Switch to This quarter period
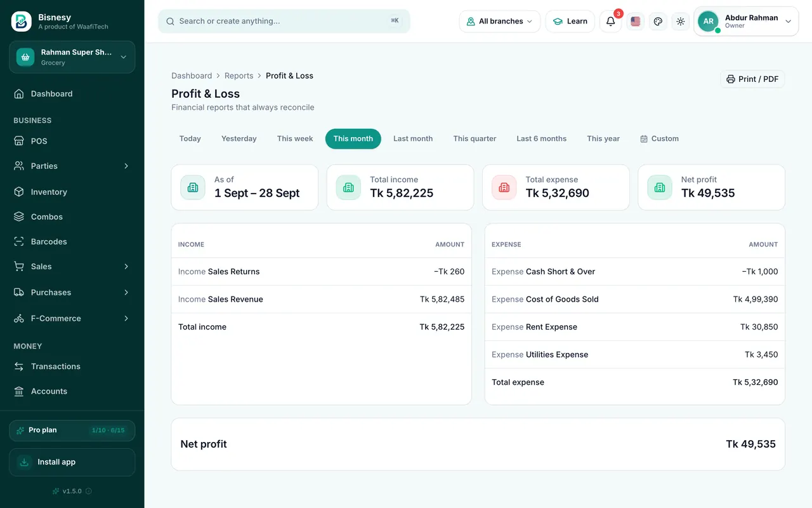 click(475, 138)
